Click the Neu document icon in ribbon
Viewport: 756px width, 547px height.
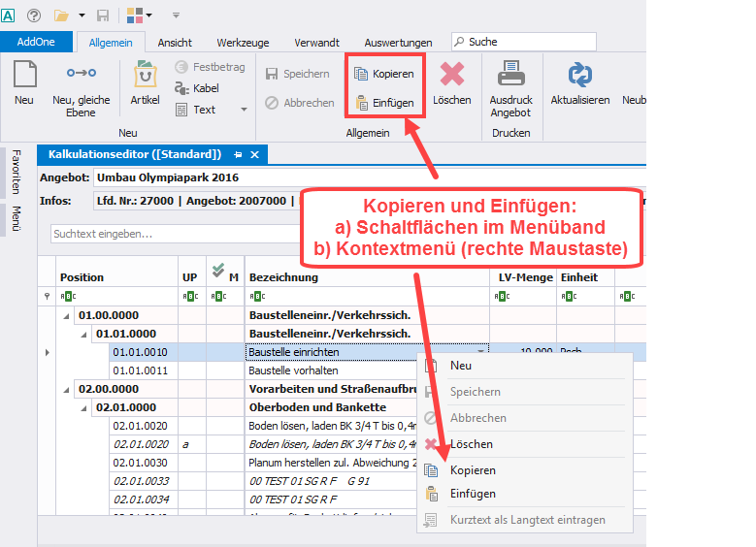tap(24, 76)
